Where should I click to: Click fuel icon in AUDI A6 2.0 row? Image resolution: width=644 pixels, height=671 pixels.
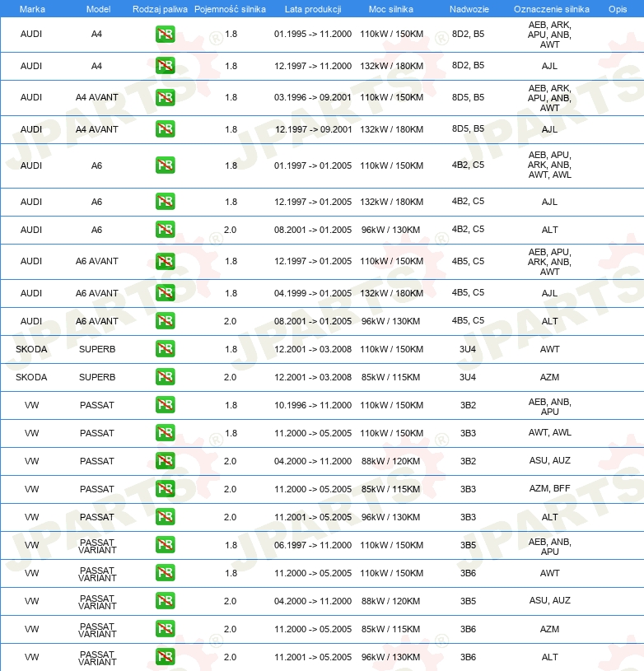tap(166, 230)
